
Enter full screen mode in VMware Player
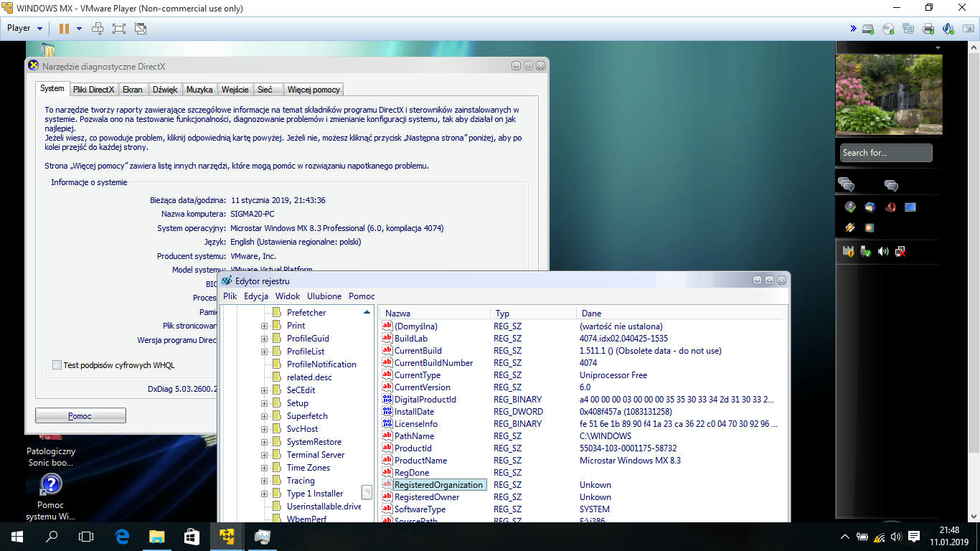119,29
